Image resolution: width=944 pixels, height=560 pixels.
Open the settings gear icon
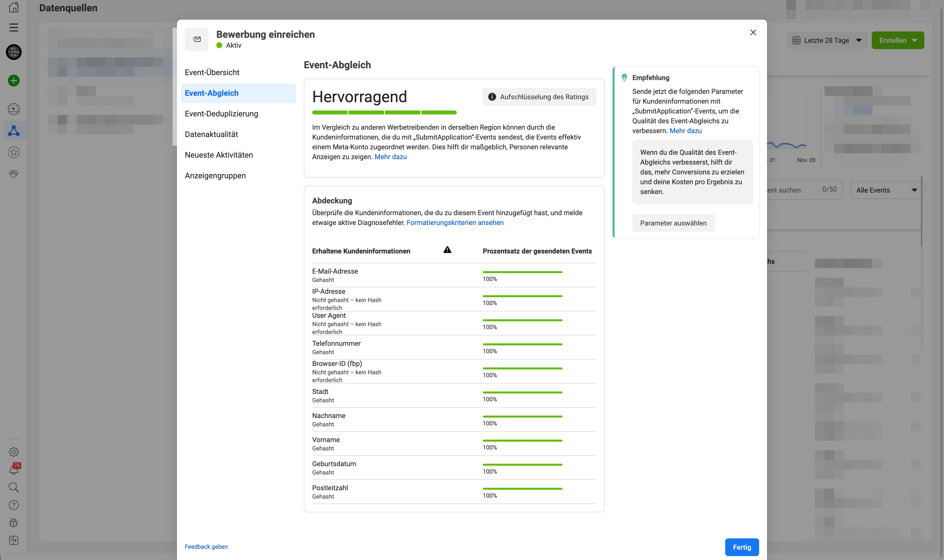14,452
